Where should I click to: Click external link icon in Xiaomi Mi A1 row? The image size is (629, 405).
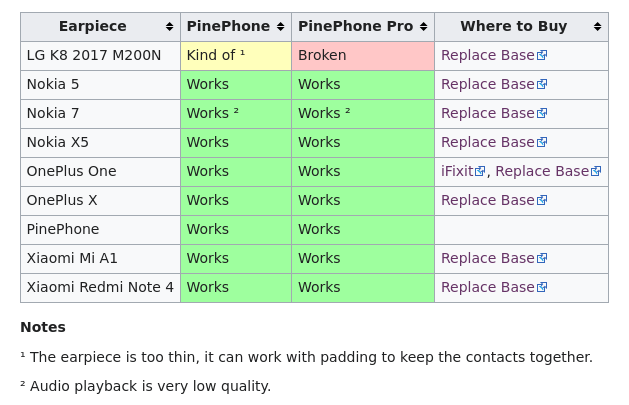[542, 259]
